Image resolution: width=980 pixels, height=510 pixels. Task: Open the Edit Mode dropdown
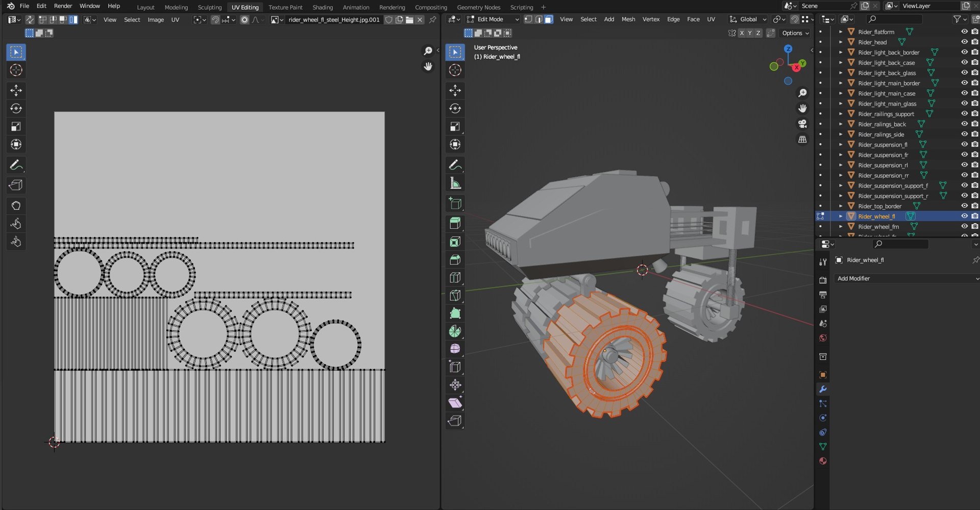click(492, 19)
